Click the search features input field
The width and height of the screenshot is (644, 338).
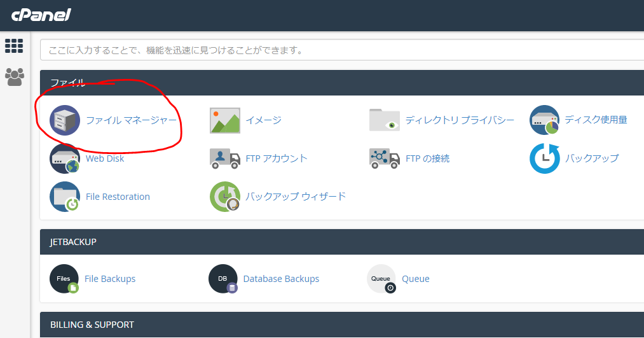[x=342, y=50]
